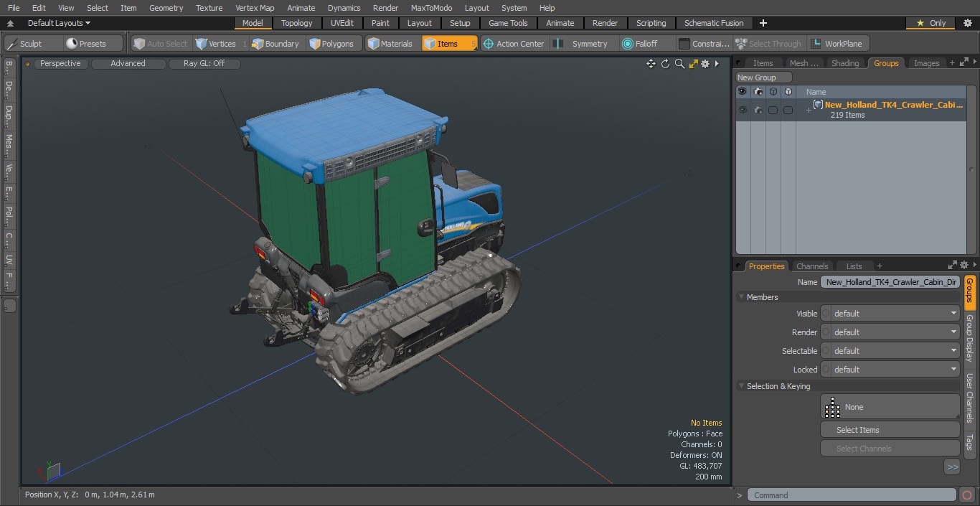
Task: Toggle Auto Select mode
Action: click(x=160, y=44)
